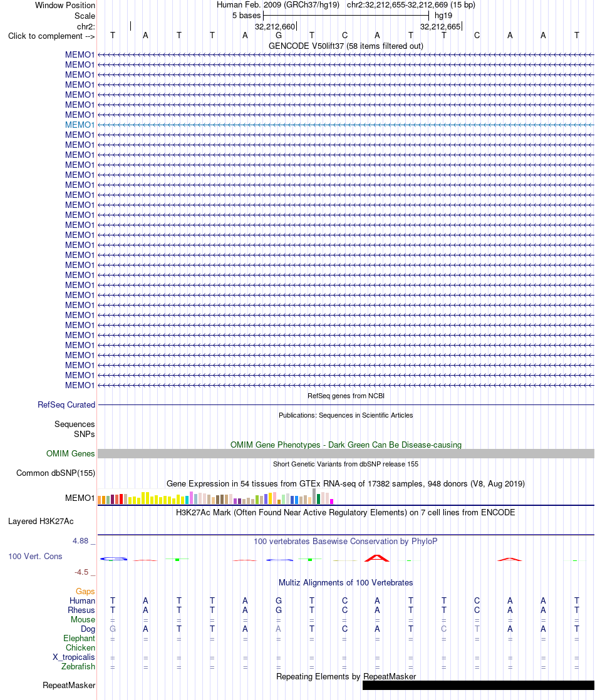Click 'Repeating Elements by RepeatMasker' title
The height and width of the screenshot is (700, 595).
click(346, 677)
